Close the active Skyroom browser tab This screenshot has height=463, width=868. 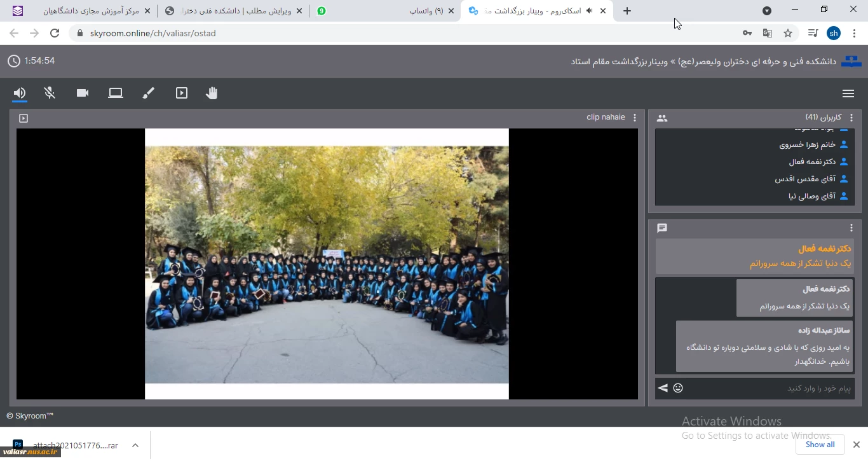603,11
